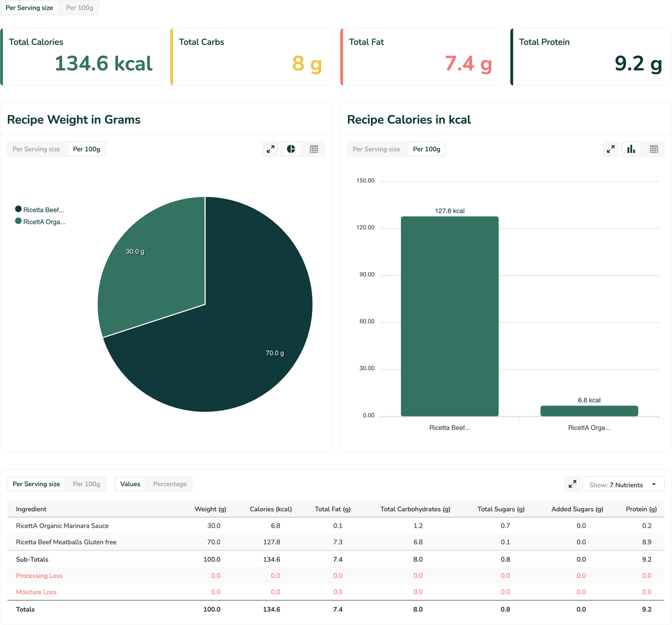This screenshot has width=672, height=625.
Task: Select Per Serving size in Recipe Weight panel
Action: click(x=36, y=149)
